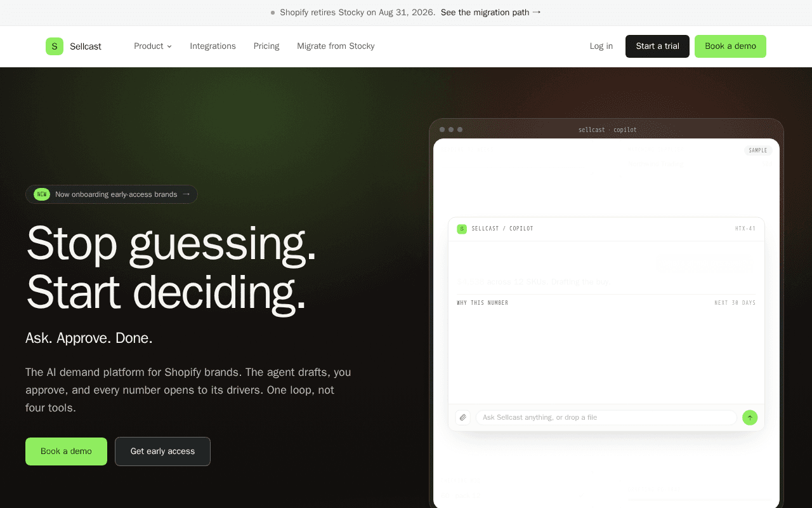This screenshot has height=508, width=812.
Task: Click Book a demo in the navbar
Action: click(x=730, y=46)
